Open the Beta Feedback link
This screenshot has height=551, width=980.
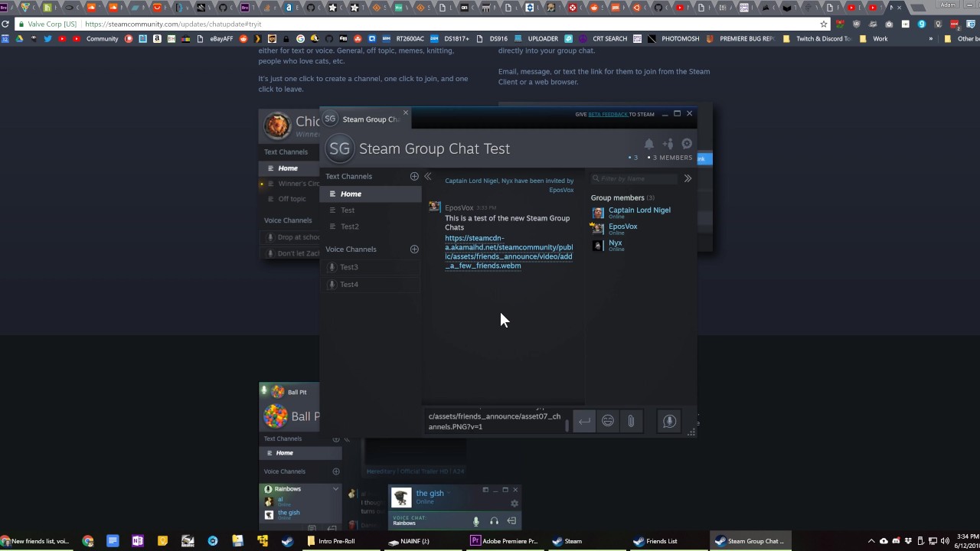point(608,114)
